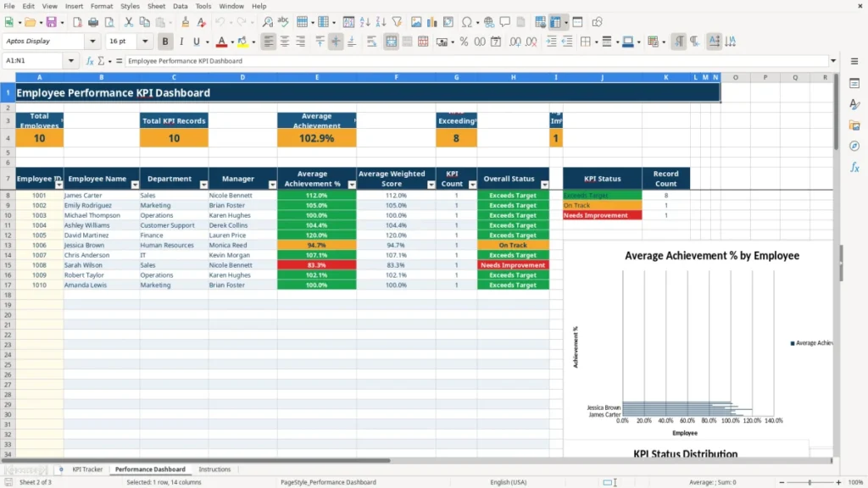Open font size dropdown
Screen dimensions: 868x488
pos(145,41)
